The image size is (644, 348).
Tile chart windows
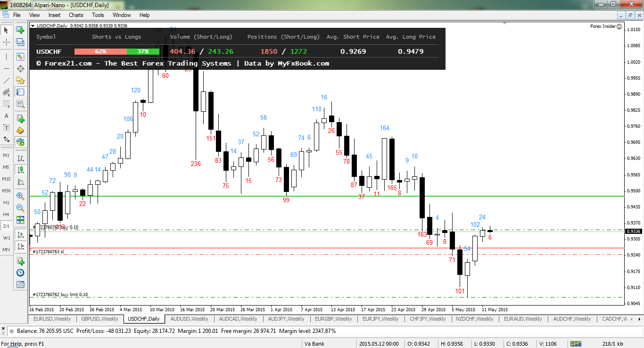[x=20, y=219]
